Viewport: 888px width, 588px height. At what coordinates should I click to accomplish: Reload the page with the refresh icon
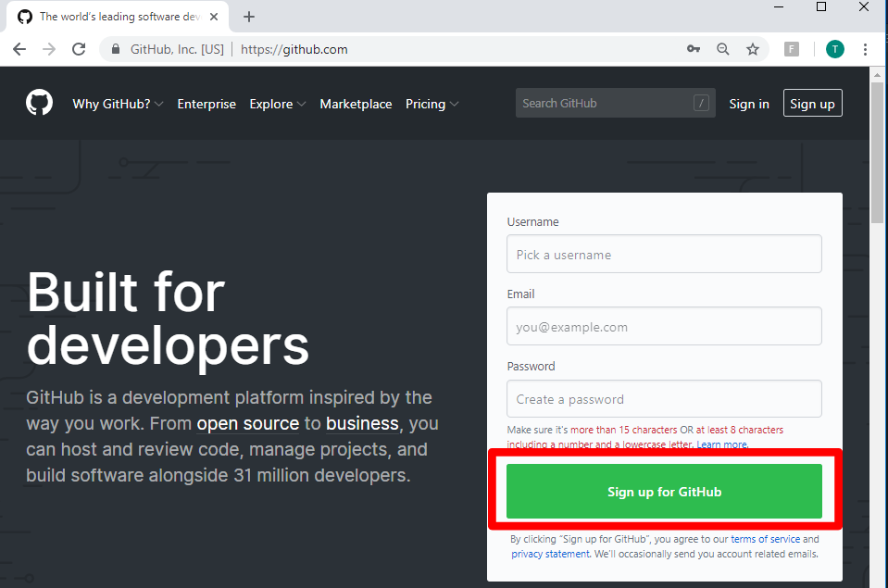tap(79, 49)
